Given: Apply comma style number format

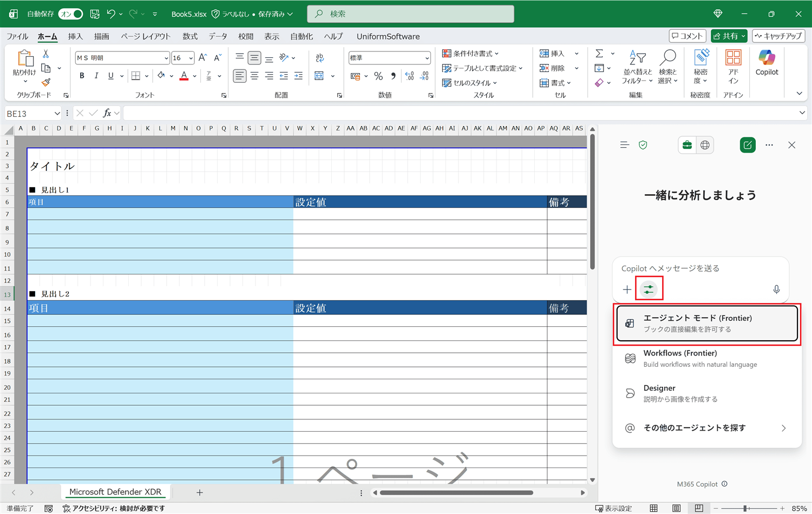Looking at the screenshot, I should pos(394,76).
